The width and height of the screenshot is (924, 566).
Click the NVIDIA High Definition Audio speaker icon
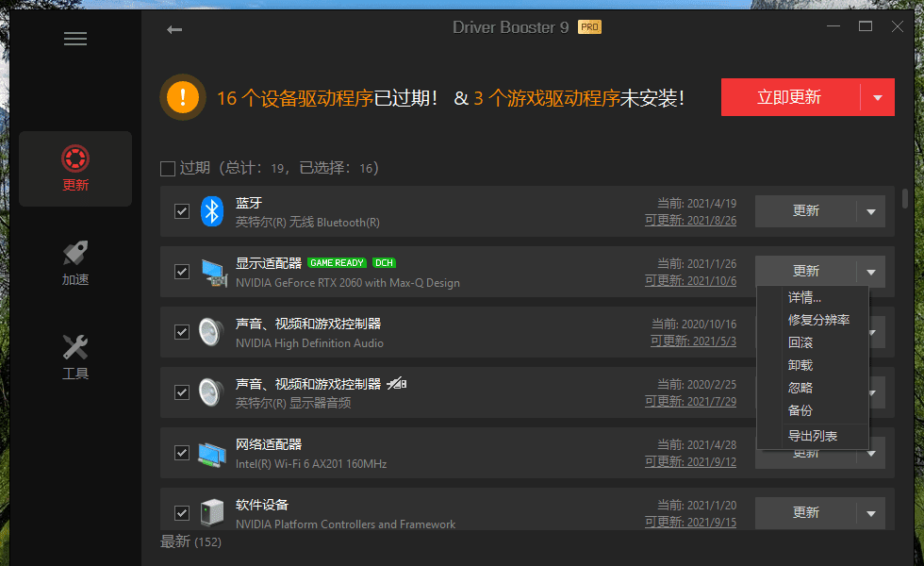point(211,332)
